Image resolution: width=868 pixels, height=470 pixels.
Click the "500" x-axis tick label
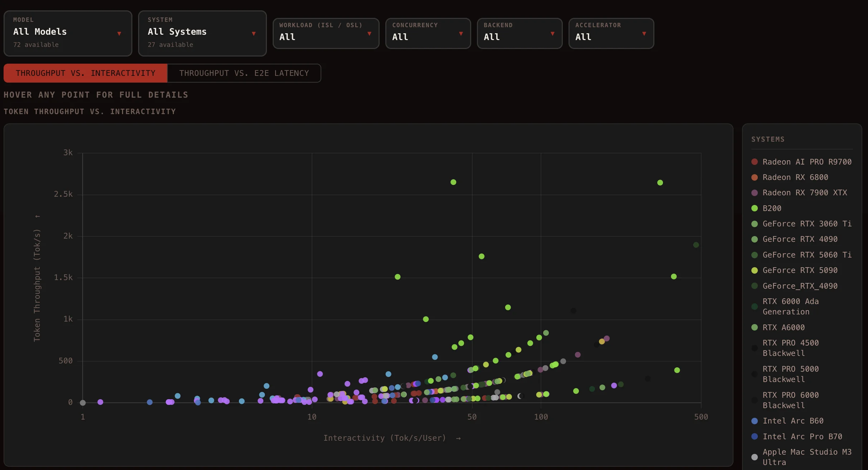coord(701,417)
